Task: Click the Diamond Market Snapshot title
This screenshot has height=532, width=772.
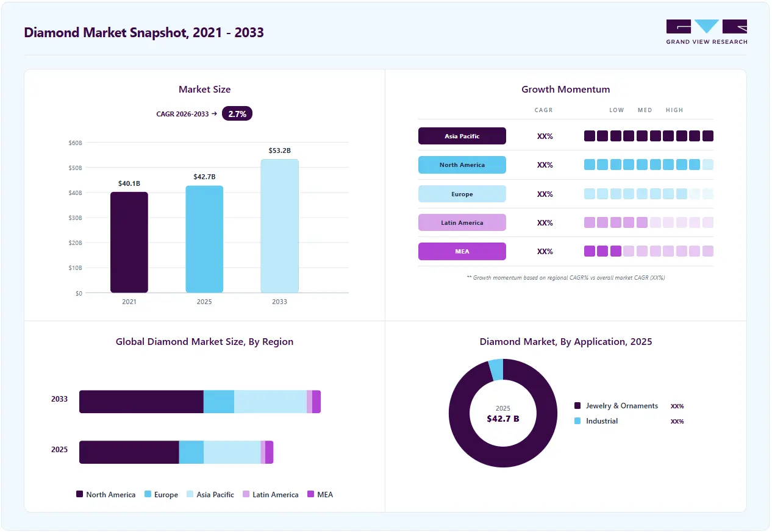Action: [144, 33]
